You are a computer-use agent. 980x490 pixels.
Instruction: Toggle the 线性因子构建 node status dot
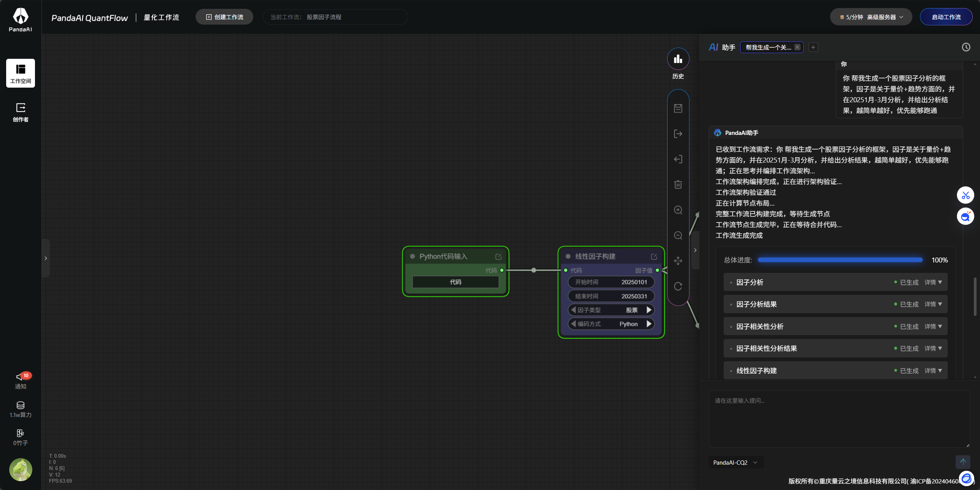tap(568, 256)
